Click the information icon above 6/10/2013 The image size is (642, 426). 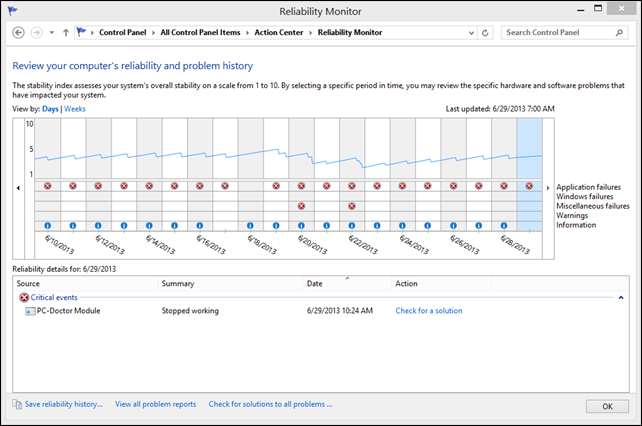pyautogui.click(x=47, y=225)
